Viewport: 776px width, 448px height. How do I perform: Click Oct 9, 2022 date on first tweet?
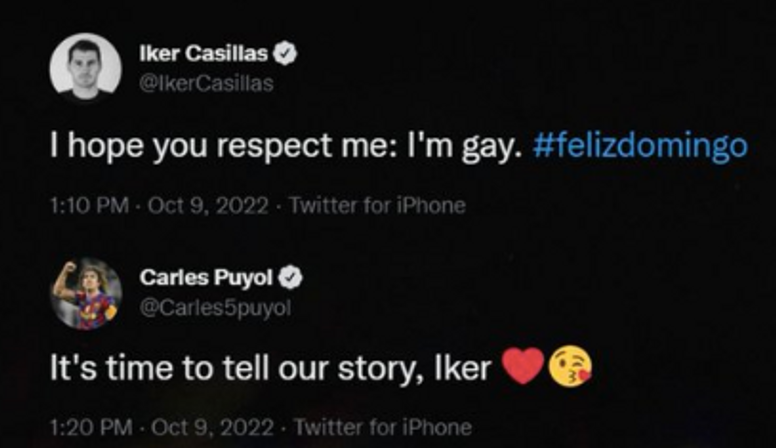pyautogui.click(x=208, y=206)
